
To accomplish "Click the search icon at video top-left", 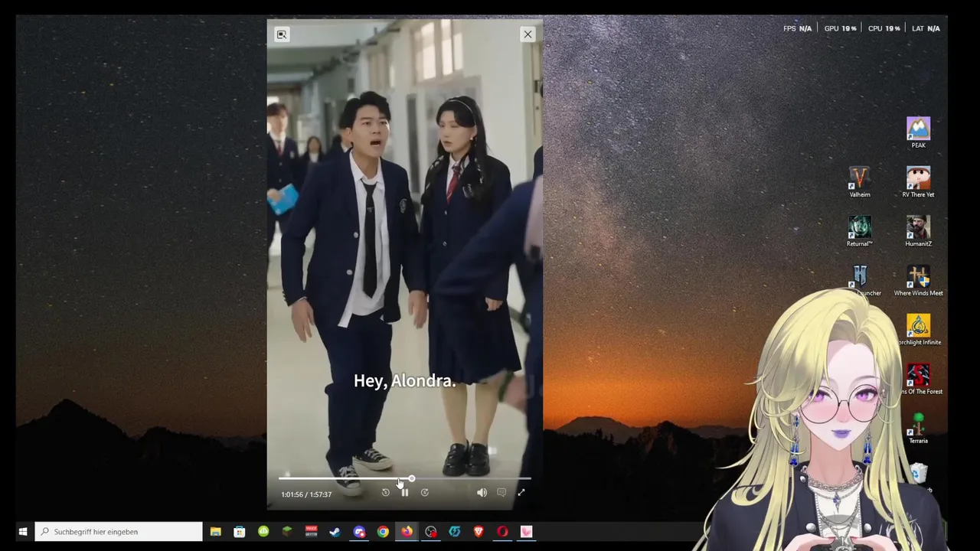I will [x=282, y=34].
